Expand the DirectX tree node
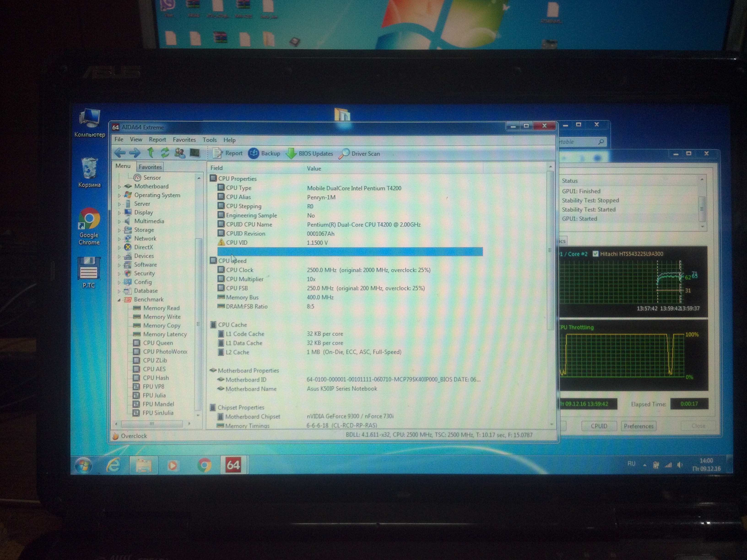The width and height of the screenshot is (747, 560). [119, 248]
